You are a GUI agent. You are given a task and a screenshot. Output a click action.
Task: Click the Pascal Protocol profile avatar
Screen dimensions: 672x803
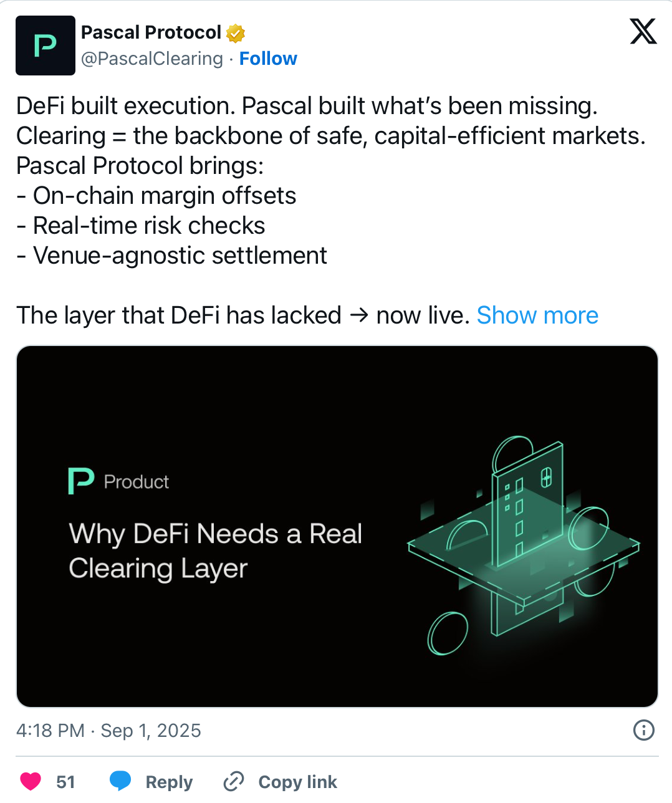45,46
